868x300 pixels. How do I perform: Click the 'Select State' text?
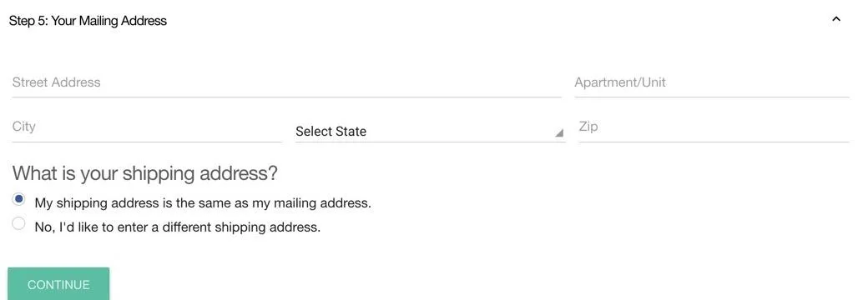coord(331,132)
